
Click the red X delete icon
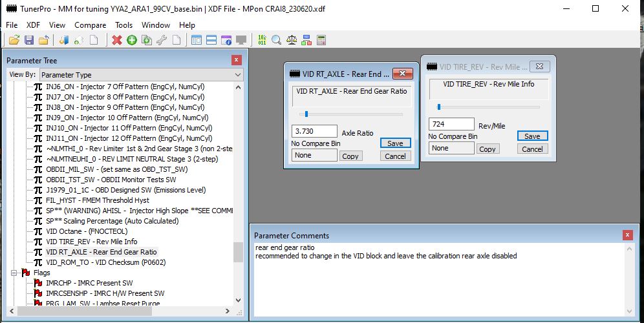pyautogui.click(x=117, y=40)
